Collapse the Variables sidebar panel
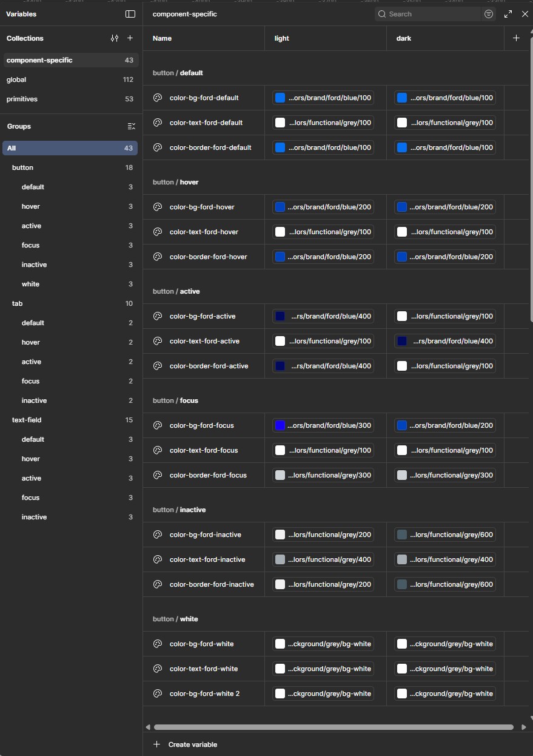 (x=131, y=14)
